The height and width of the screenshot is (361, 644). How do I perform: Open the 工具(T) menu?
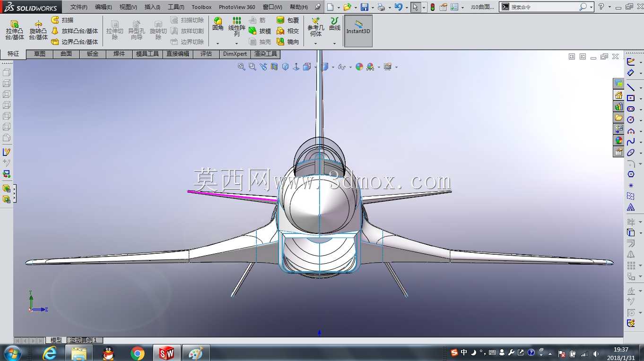click(x=176, y=7)
